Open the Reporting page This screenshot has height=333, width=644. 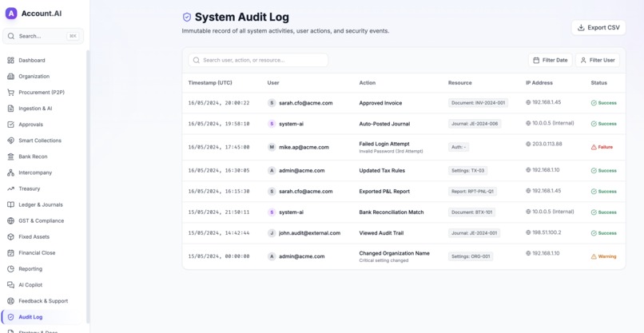click(43, 268)
